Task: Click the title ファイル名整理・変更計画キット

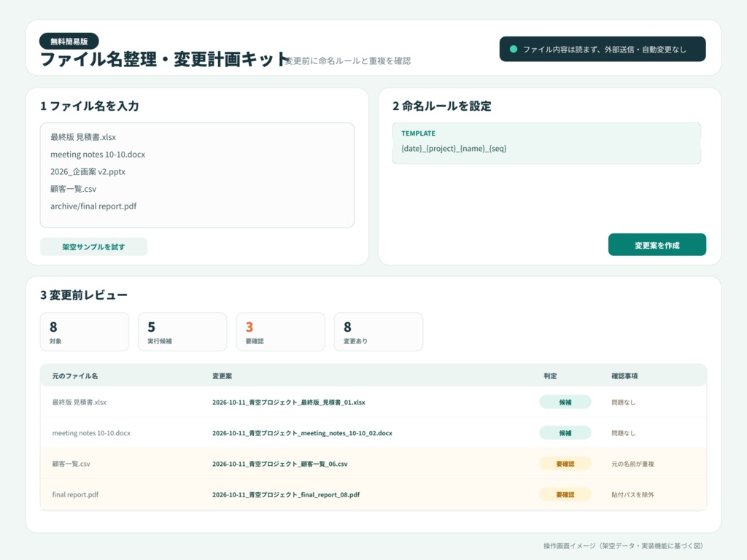Action: pyautogui.click(x=166, y=60)
